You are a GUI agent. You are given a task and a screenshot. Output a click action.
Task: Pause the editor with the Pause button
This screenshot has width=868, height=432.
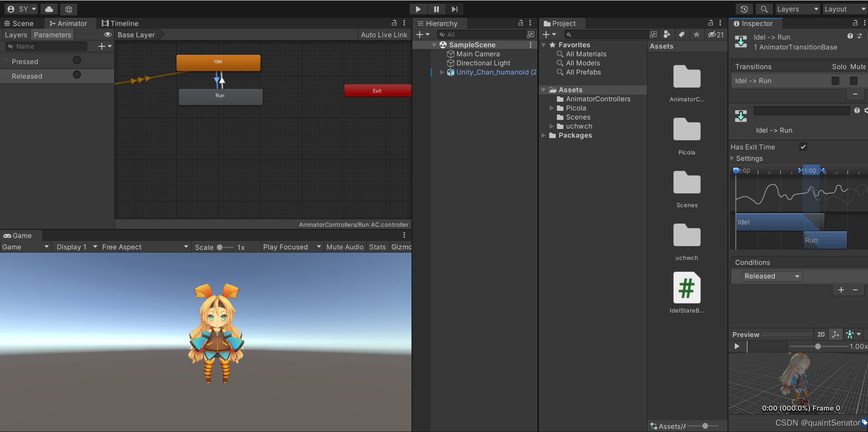tap(436, 9)
